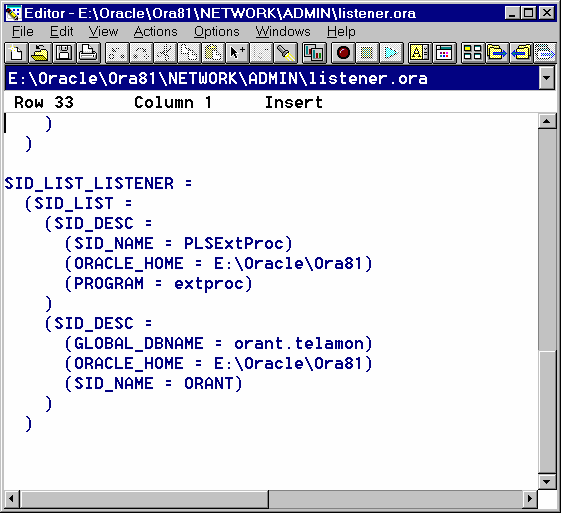Image resolution: width=561 pixels, height=513 pixels.
Task: Start macro recording with the red circle
Action: tap(343, 53)
